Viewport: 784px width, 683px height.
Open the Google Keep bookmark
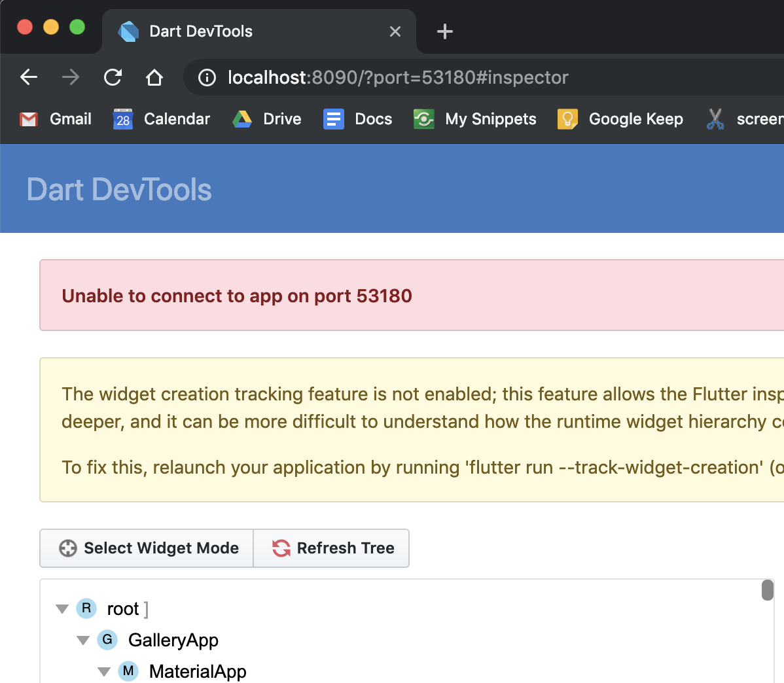pos(620,119)
